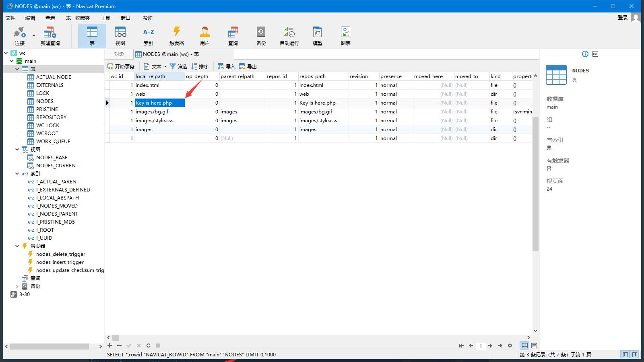Collapse the 视图 views tree node
Viewport: 644px width, 362px height.
(x=17, y=149)
